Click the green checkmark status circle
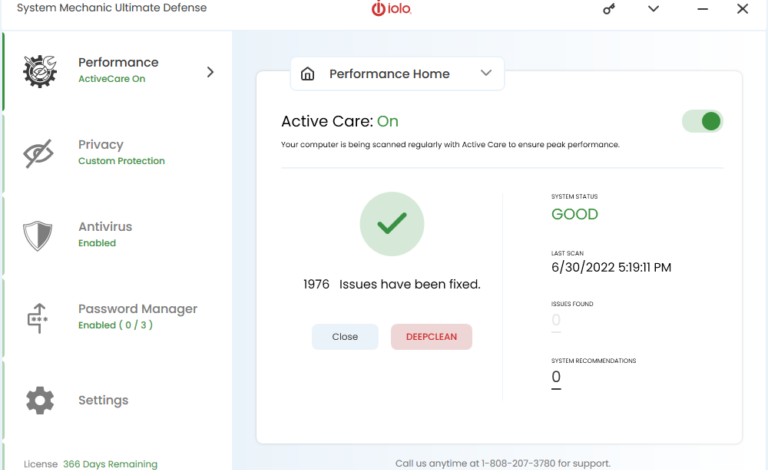The width and height of the screenshot is (768, 470). [x=392, y=224]
